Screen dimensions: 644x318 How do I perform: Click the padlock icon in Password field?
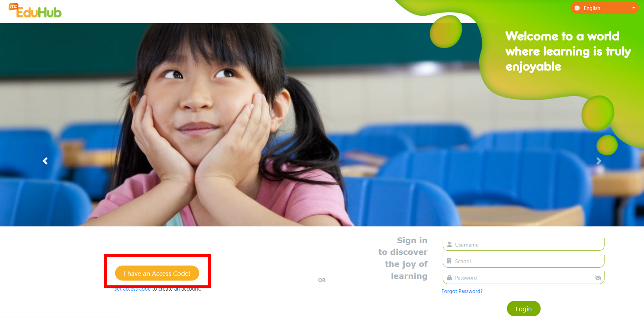449,277
